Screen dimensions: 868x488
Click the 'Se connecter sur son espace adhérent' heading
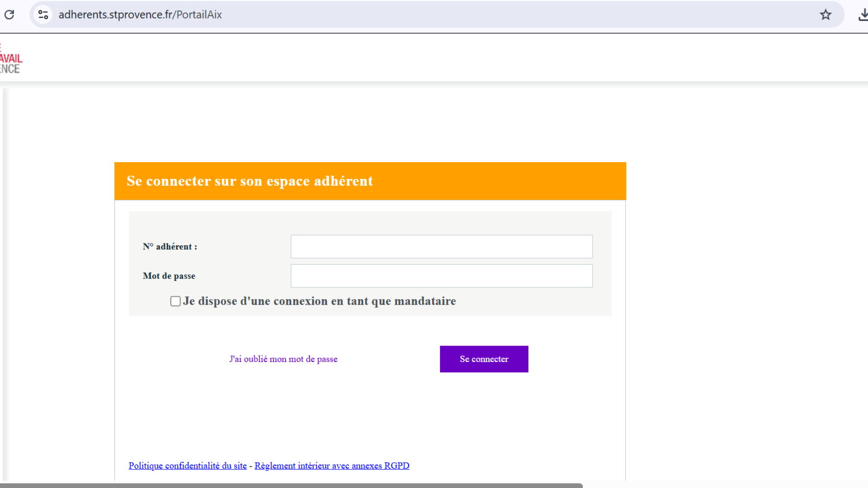tap(250, 181)
